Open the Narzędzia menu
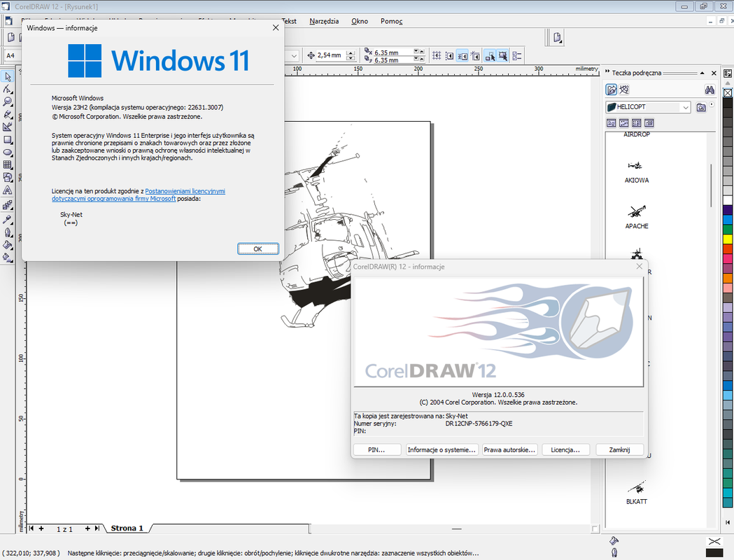The width and height of the screenshot is (734, 560). point(324,21)
